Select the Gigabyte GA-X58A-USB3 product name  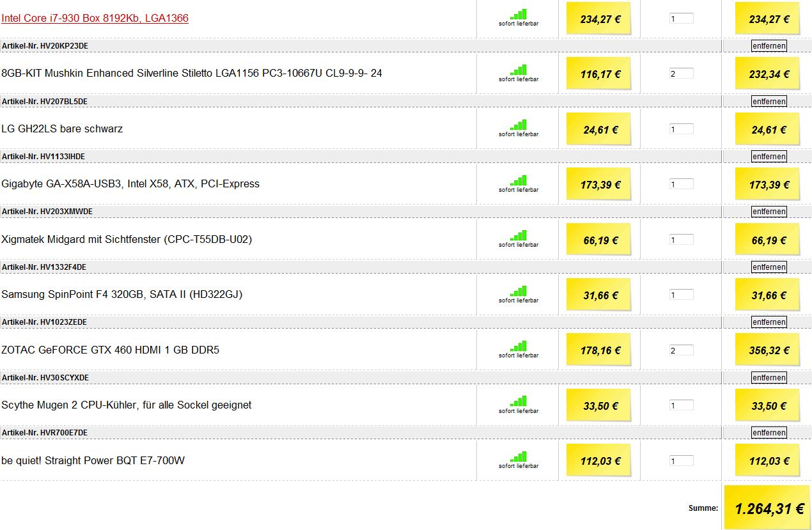pyautogui.click(x=130, y=184)
